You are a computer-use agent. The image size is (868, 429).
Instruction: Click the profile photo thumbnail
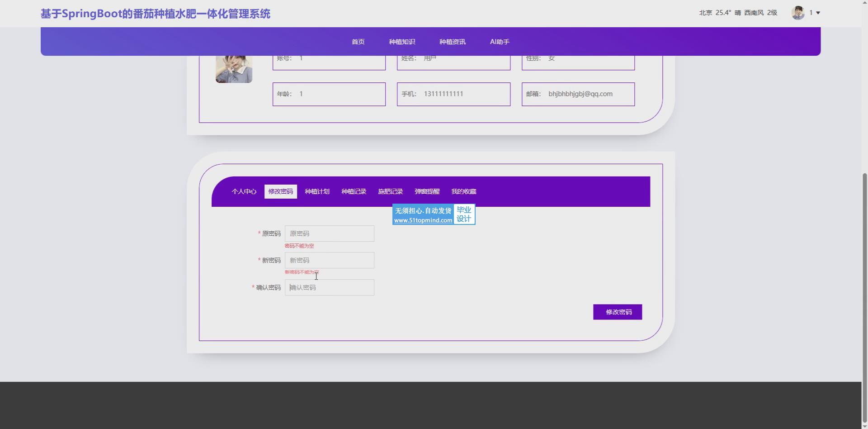click(234, 69)
